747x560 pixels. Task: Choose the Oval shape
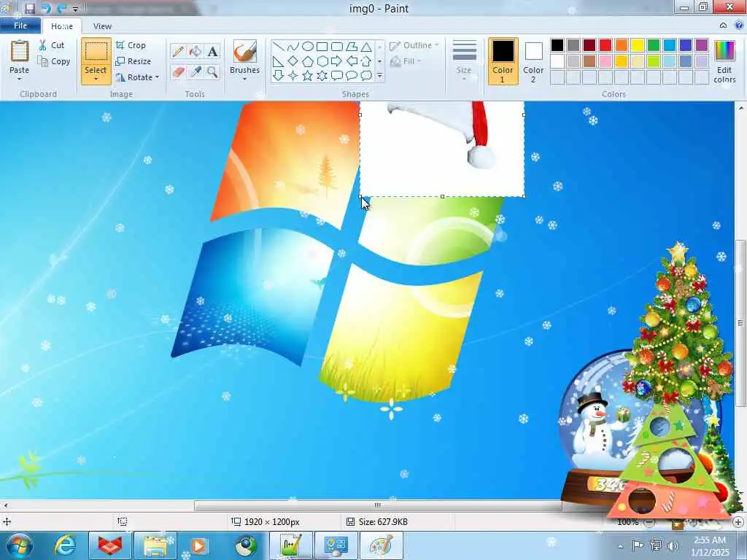point(308,47)
